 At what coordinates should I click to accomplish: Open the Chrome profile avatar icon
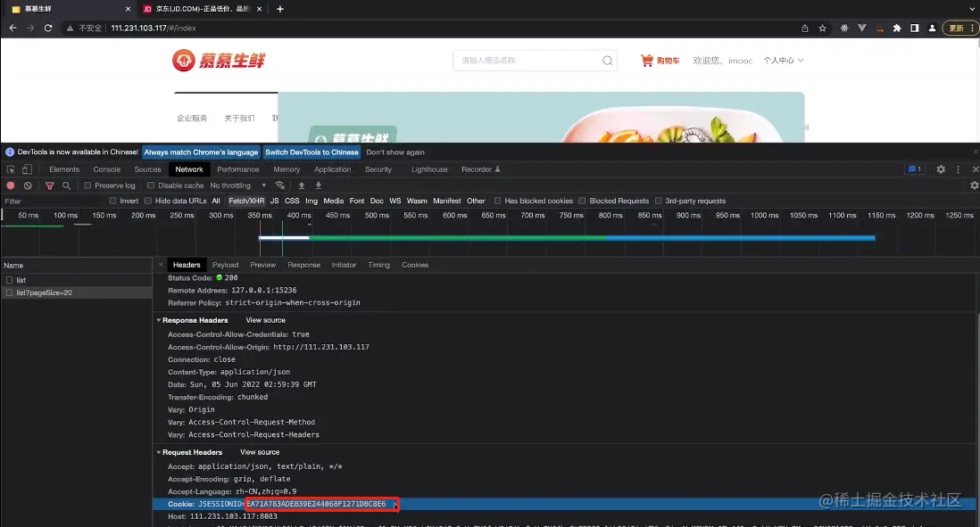click(932, 29)
